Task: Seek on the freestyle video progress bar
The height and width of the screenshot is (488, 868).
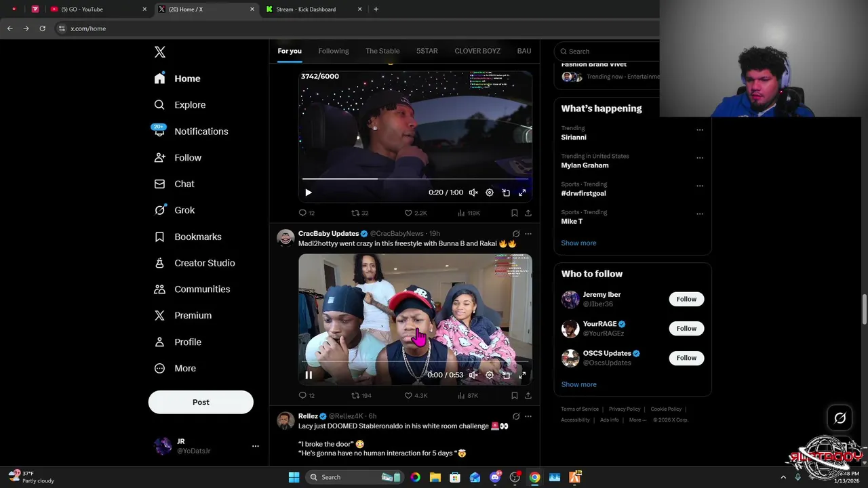Action: [x=415, y=361]
